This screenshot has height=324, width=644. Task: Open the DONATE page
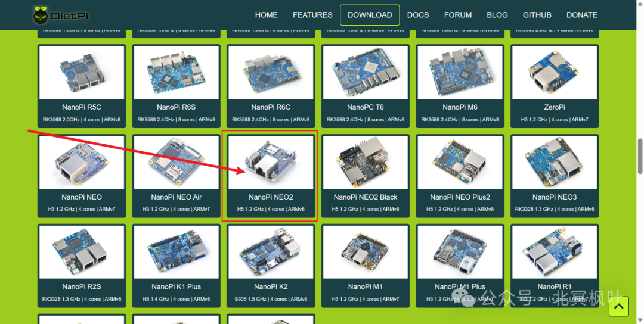click(582, 15)
